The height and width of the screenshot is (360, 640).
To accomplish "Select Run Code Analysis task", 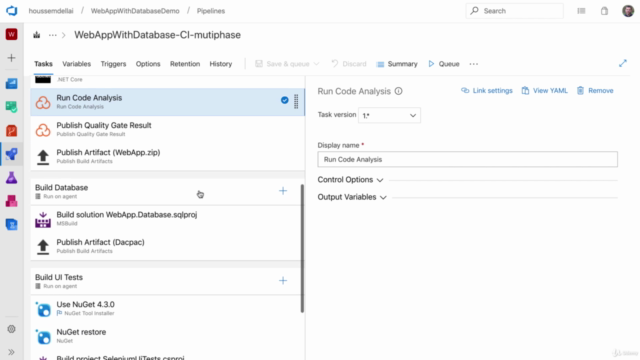I will (167, 102).
